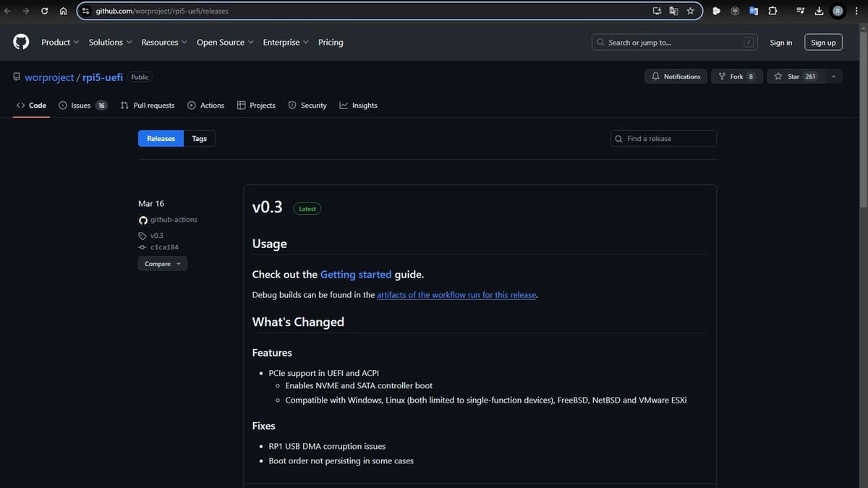Viewport: 868px width, 488px height.
Task: Go back using the browser back arrow
Action: click(x=8, y=11)
